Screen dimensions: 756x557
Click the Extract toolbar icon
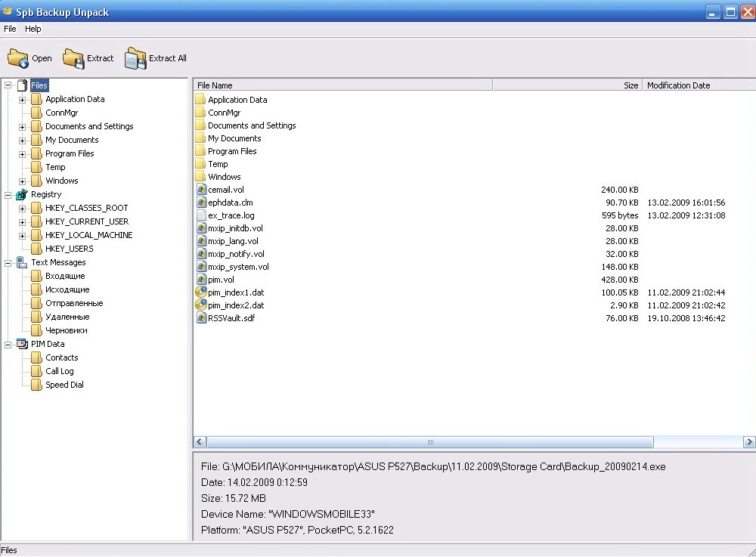click(x=73, y=58)
